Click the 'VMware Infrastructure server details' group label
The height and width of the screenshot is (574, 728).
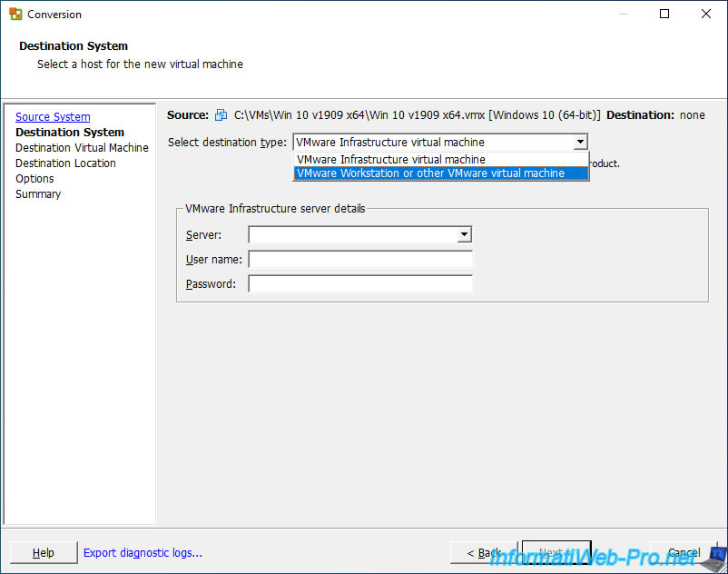tap(275, 209)
